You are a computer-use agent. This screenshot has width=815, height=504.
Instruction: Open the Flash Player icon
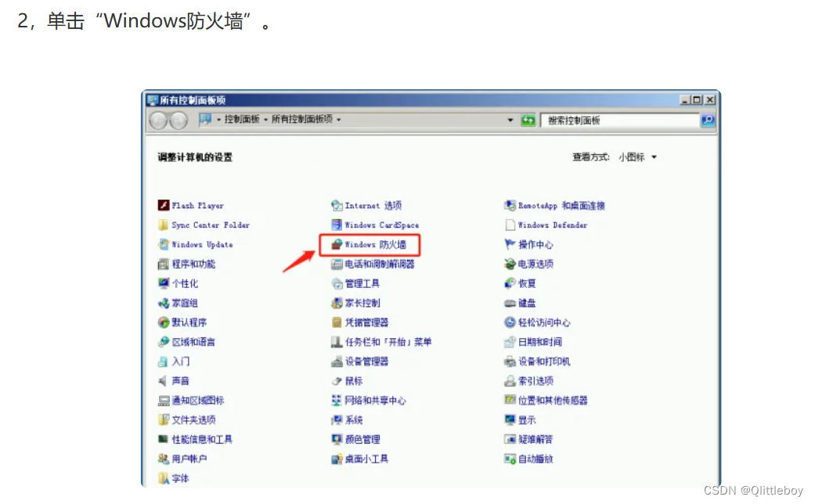[164, 206]
